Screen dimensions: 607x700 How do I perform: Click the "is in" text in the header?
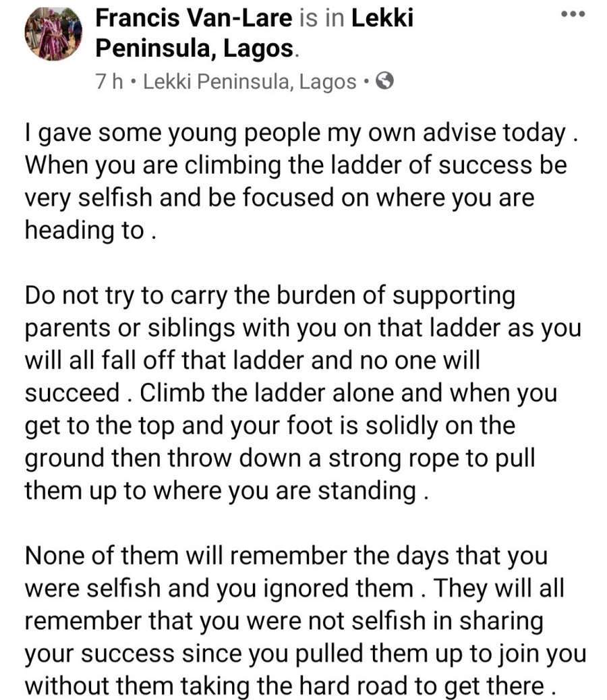(322, 18)
